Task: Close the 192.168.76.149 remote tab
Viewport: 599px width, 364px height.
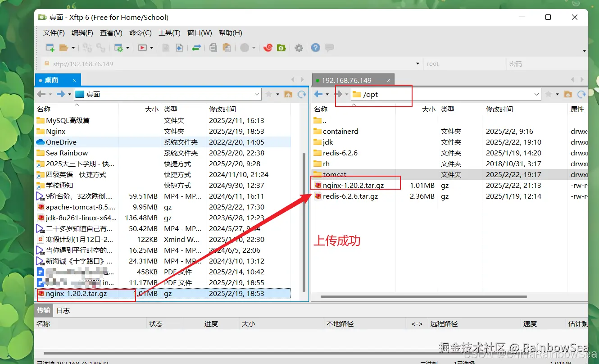Action: click(x=389, y=80)
